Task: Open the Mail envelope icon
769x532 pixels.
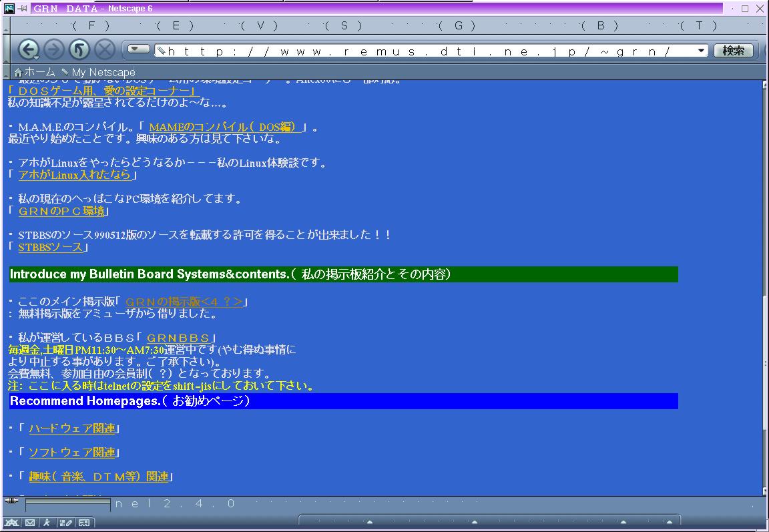Action: (30, 523)
